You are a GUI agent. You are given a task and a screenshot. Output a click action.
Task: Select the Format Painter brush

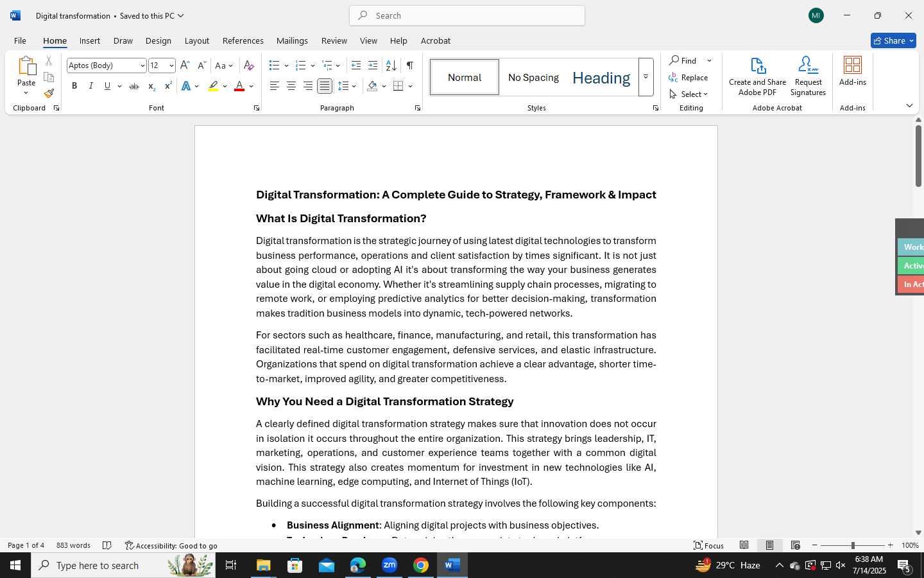coord(49,93)
